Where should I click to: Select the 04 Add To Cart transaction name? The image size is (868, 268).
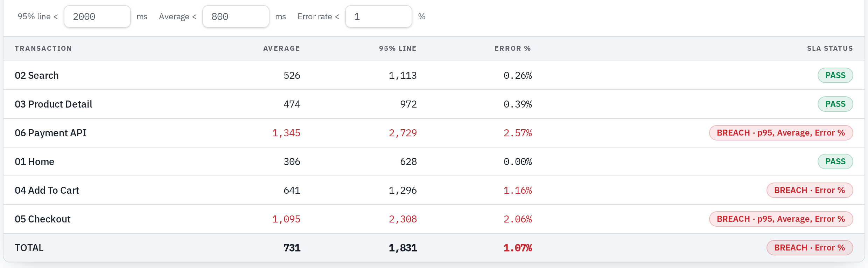click(47, 191)
